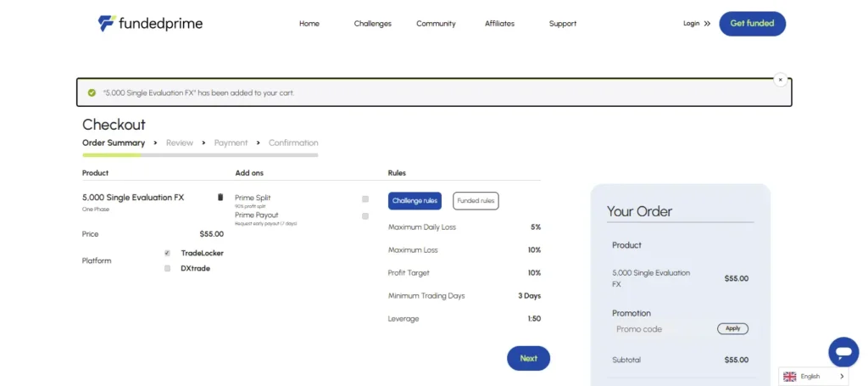The width and height of the screenshot is (868, 386).
Task: Click the double arrow next to Login
Action: pos(707,24)
